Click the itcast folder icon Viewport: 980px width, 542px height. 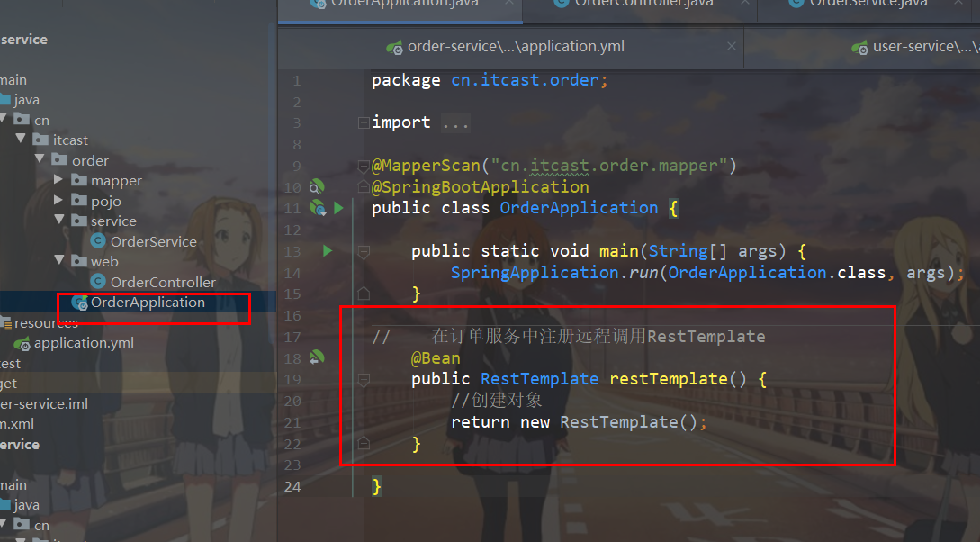40,139
